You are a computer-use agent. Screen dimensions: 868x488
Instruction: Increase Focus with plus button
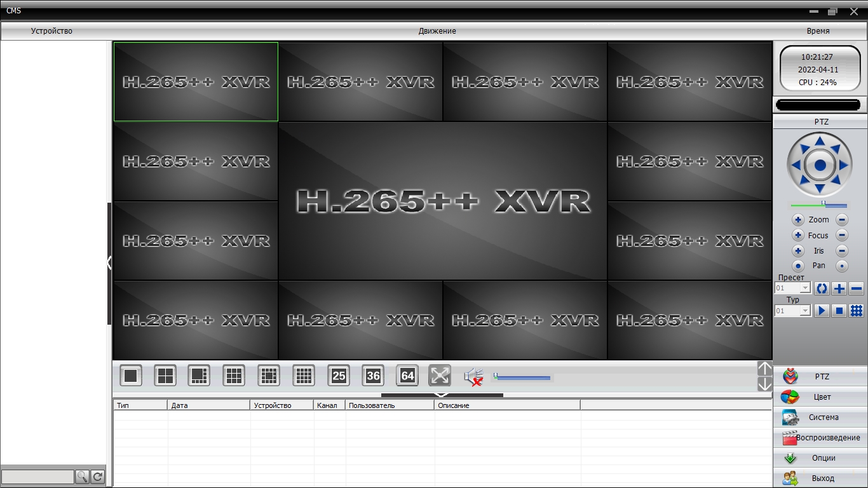coord(798,235)
